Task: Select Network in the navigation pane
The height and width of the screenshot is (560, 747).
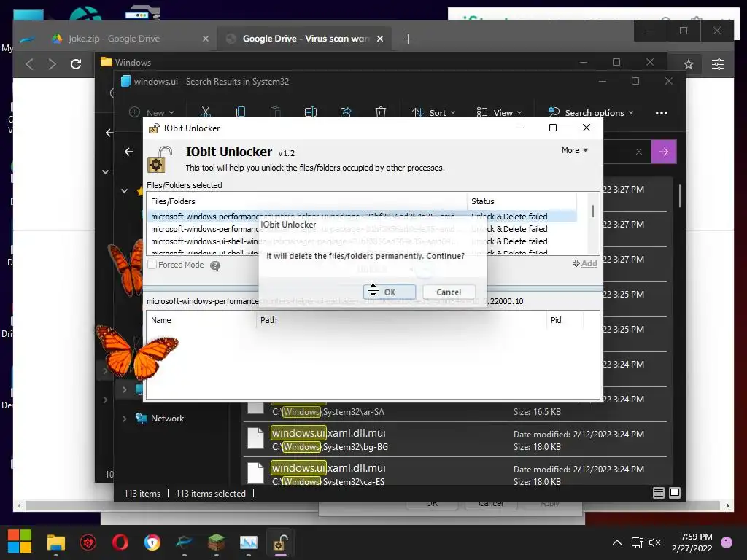Action: coord(167,419)
